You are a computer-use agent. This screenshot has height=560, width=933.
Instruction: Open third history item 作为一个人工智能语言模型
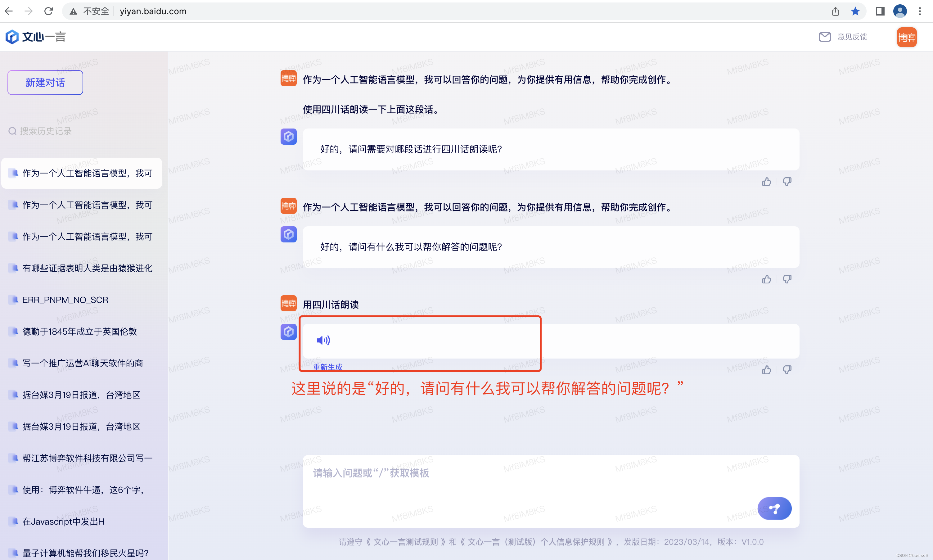coord(82,237)
